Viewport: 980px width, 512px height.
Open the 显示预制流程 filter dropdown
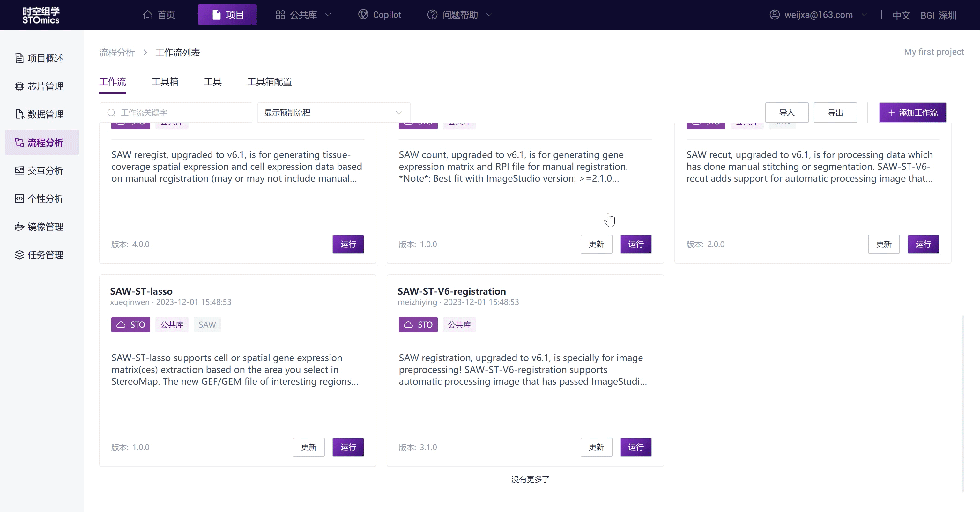pyautogui.click(x=333, y=113)
